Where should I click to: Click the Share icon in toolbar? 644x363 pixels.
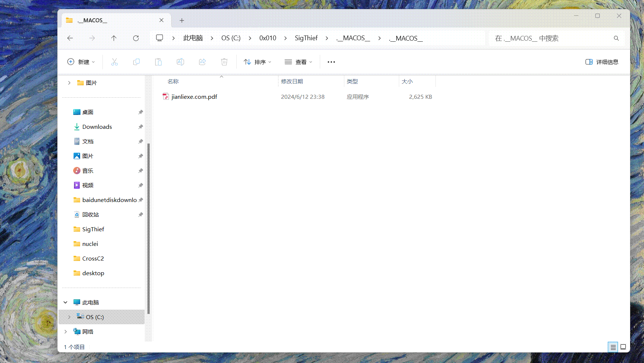click(x=202, y=62)
